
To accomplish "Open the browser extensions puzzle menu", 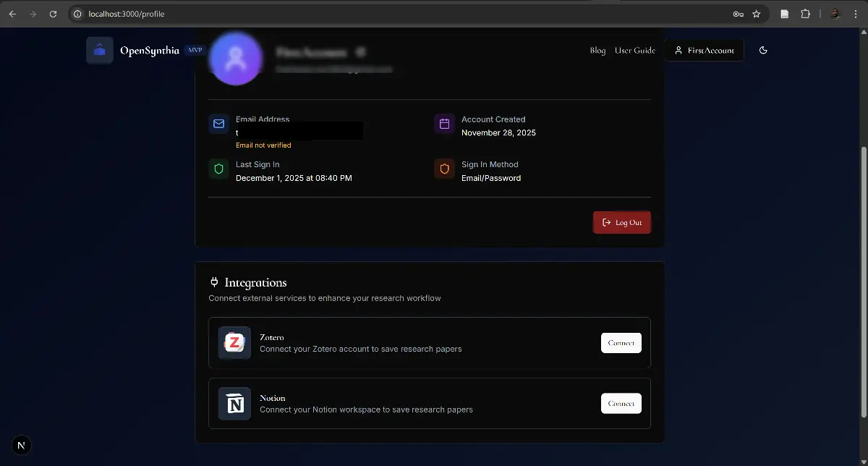I will pos(805,14).
